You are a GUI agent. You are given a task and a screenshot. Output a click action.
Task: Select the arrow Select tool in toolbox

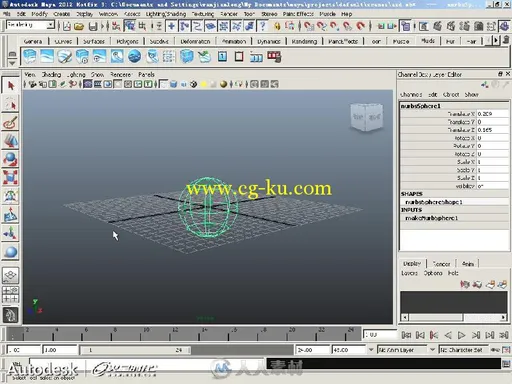coord(10,85)
